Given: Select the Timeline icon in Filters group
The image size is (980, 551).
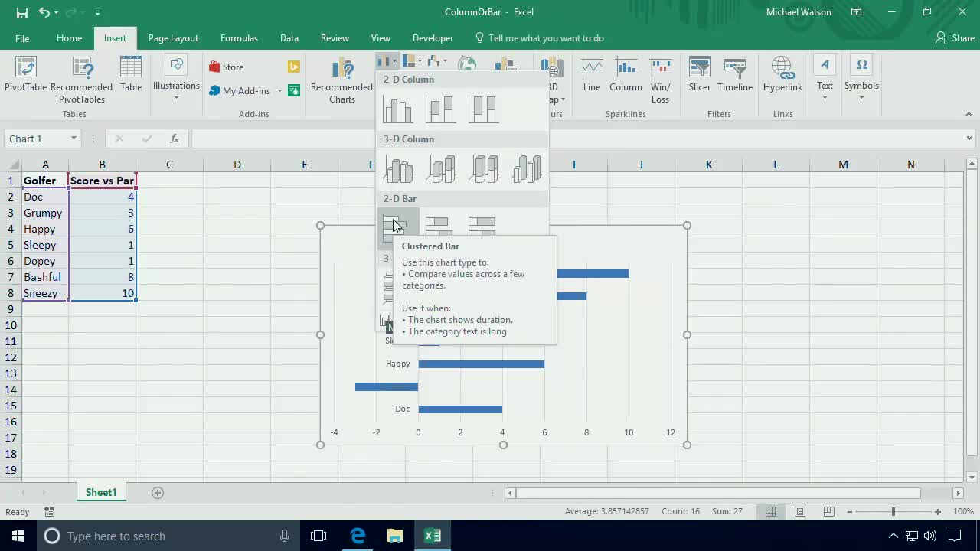Looking at the screenshot, I should [734, 76].
